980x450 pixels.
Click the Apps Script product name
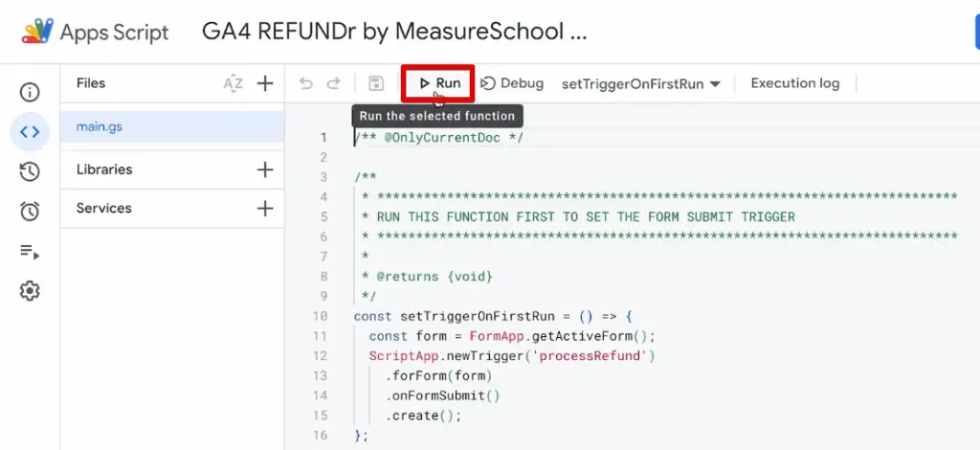(115, 33)
